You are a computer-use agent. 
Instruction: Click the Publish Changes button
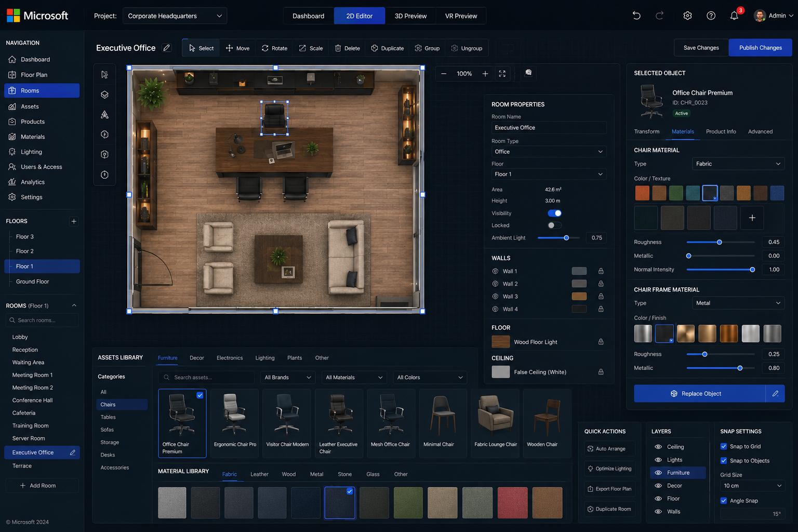[760, 48]
